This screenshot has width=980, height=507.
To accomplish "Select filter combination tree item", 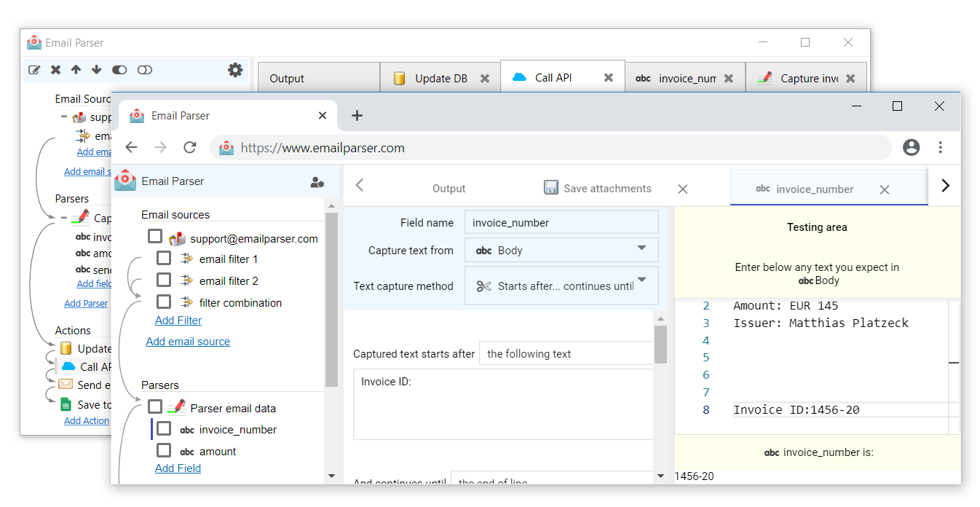I will (x=240, y=303).
